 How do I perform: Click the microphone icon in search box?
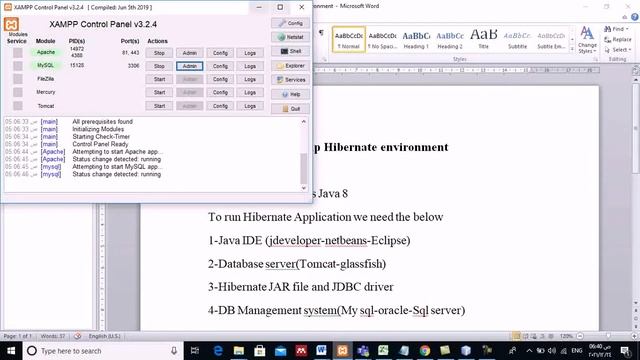point(174,351)
